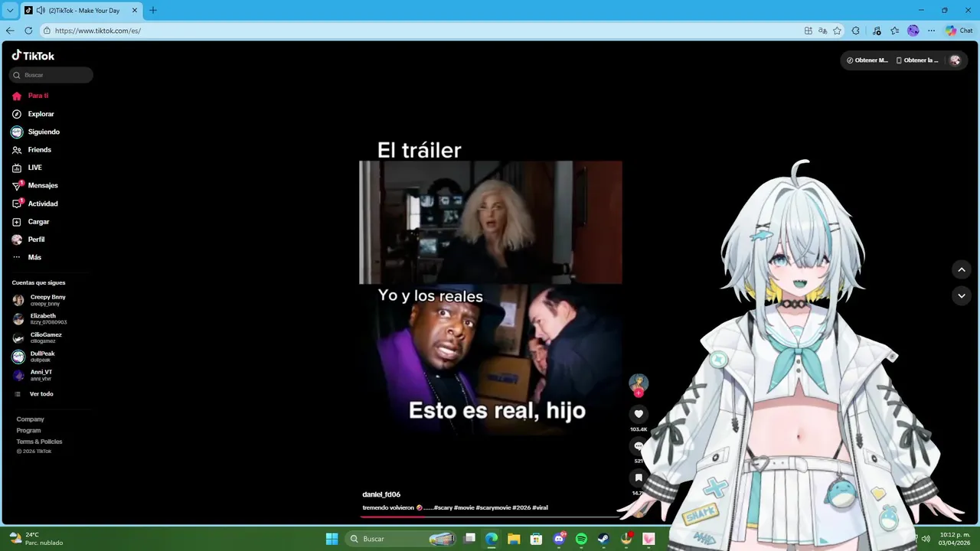Click the video progress bar

(490, 517)
